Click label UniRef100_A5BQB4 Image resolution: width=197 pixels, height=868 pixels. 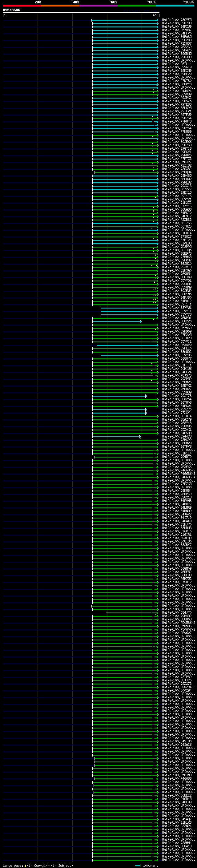[177, 172]
